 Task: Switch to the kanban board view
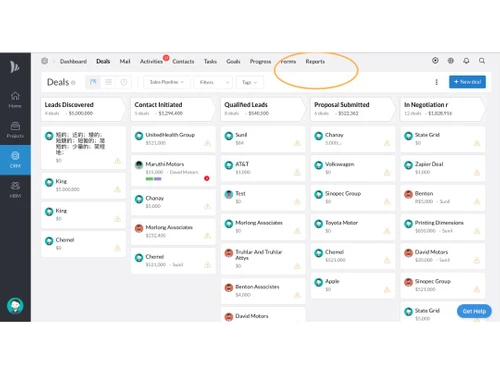(93, 82)
